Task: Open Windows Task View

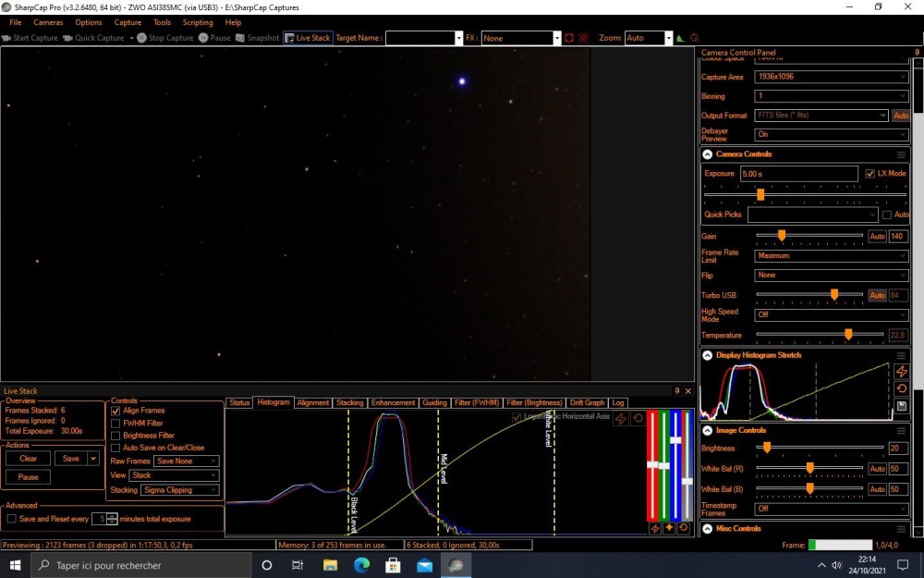Action: tap(298, 565)
